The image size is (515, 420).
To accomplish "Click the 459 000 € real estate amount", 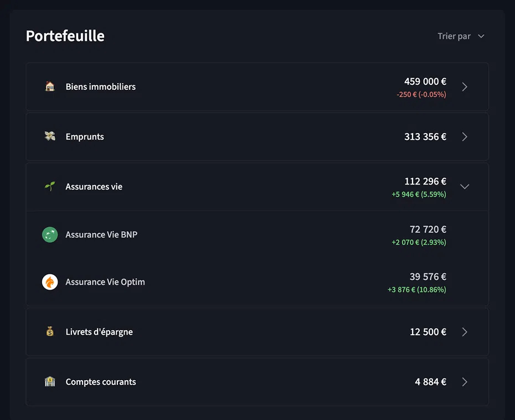I will (425, 81).
